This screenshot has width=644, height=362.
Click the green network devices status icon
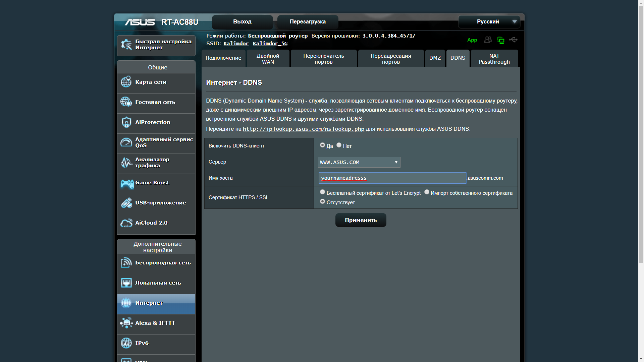point(501,40)
